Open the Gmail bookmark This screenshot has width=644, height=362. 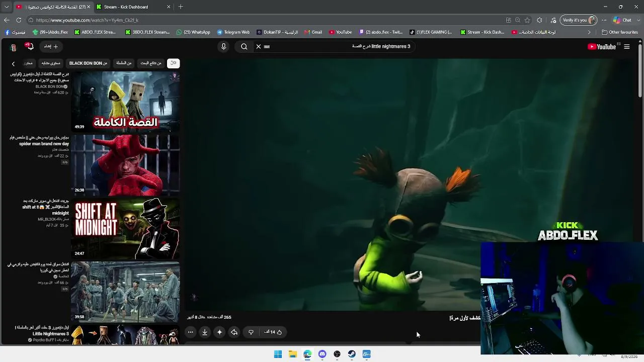[x=313, y=32]
